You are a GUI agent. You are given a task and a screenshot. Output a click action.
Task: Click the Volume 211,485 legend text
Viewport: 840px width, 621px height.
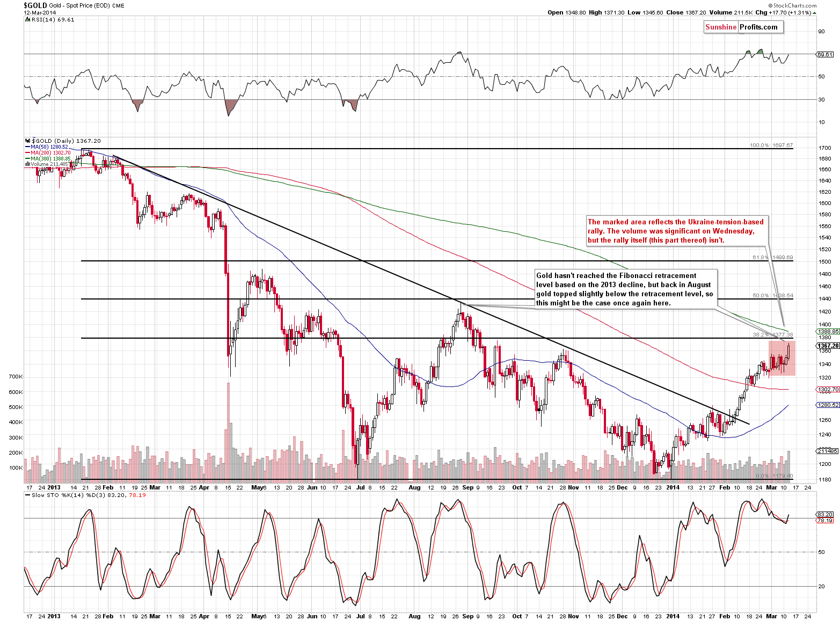(x=50, y=164)
